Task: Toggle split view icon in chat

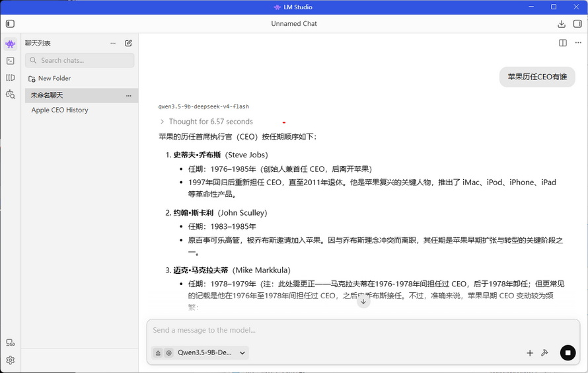Action: tap(563, 43)
